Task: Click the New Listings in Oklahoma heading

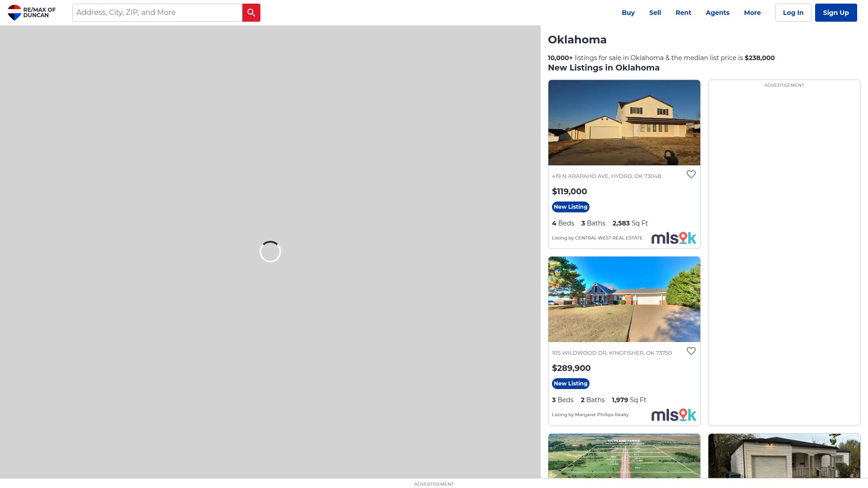Action: point(604,68)
